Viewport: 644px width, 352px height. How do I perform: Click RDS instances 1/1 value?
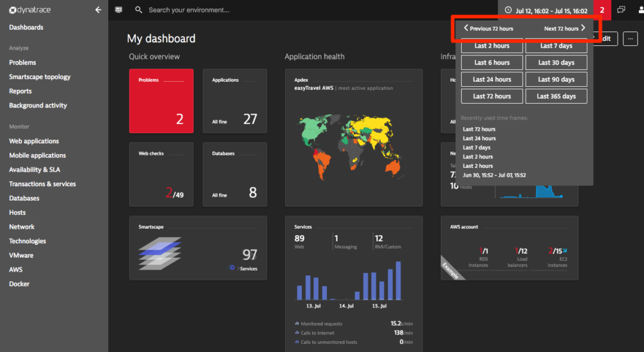tap(484, 251)
